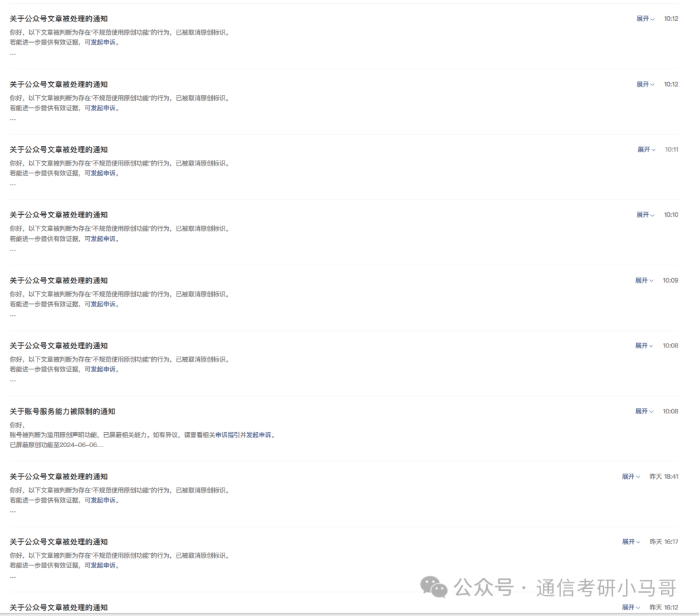Click the 通信考研小马哥 account name watermark
The height and width of the screenshot is (616, 699).
click(x=606, y=588)
